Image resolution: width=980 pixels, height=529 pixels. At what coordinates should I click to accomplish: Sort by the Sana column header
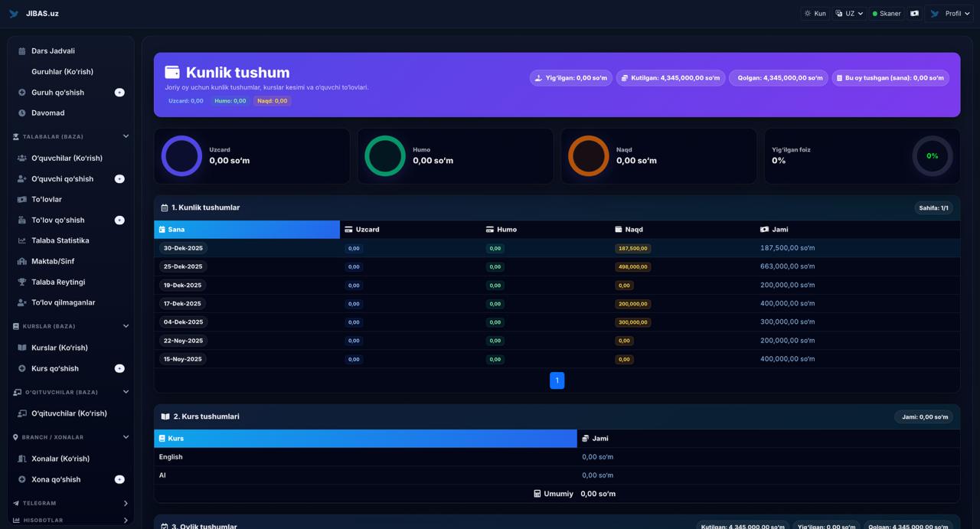(x=247, y=230)
